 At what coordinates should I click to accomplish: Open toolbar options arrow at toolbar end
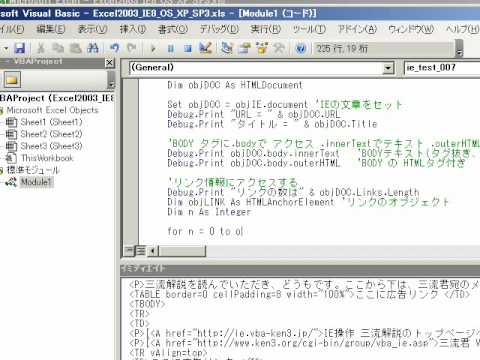(x=459, y=49)
